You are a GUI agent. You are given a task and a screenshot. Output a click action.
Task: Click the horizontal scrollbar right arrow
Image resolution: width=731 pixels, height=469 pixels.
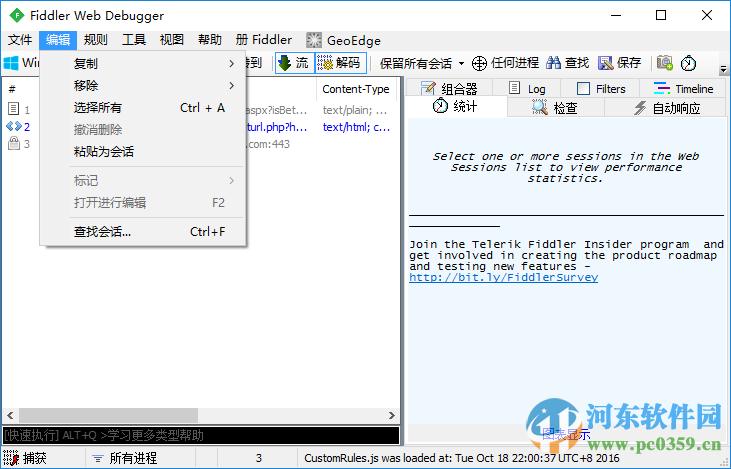(x=392, y=415)
